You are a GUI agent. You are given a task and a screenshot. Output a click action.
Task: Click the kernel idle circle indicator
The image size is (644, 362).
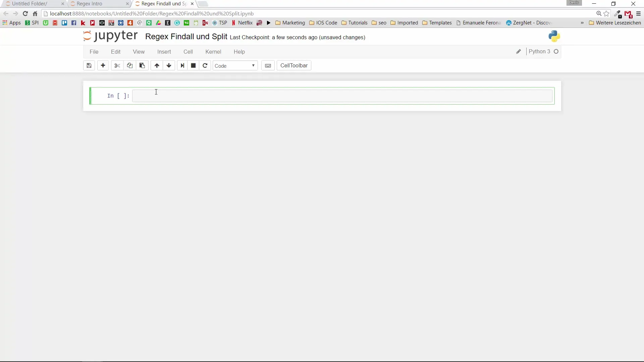[556, 52]
